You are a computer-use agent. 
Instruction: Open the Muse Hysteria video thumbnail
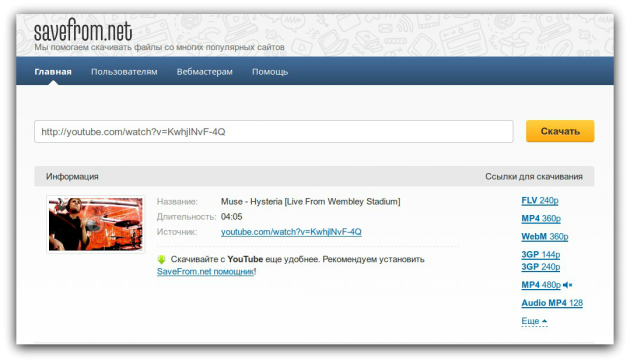point(95,224)
